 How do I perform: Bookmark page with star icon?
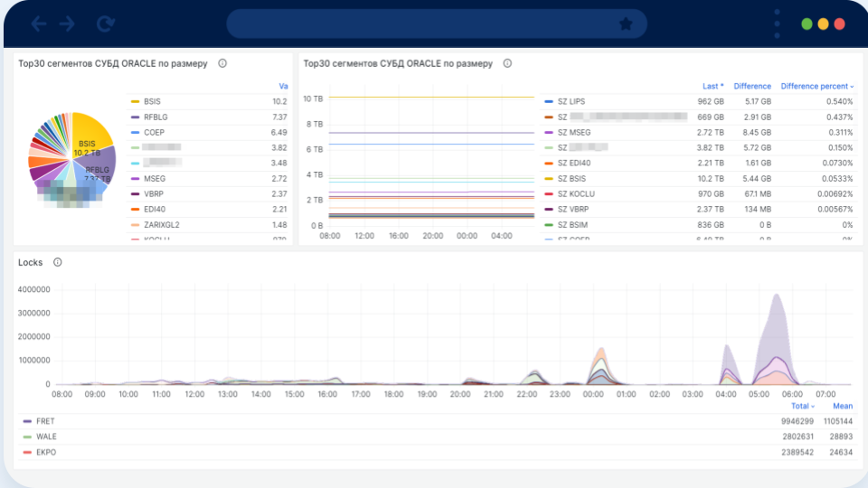tap(626, 24)
